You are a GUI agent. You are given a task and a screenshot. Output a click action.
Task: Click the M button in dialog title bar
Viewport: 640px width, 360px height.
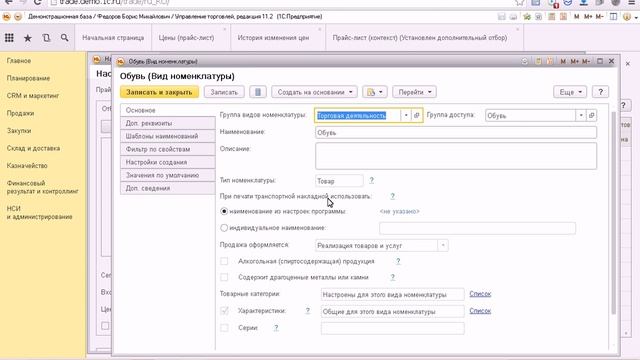[x=563, y=61]
